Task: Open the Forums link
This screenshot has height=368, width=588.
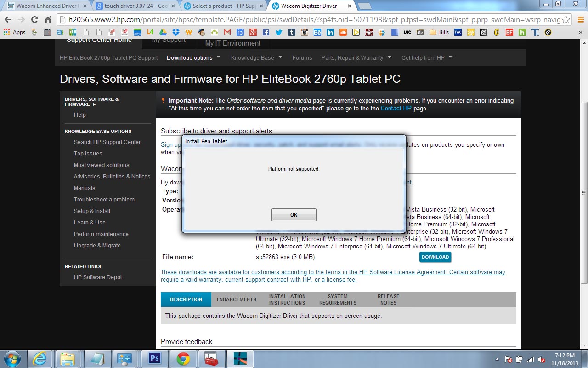Action: tap(302, 57)
